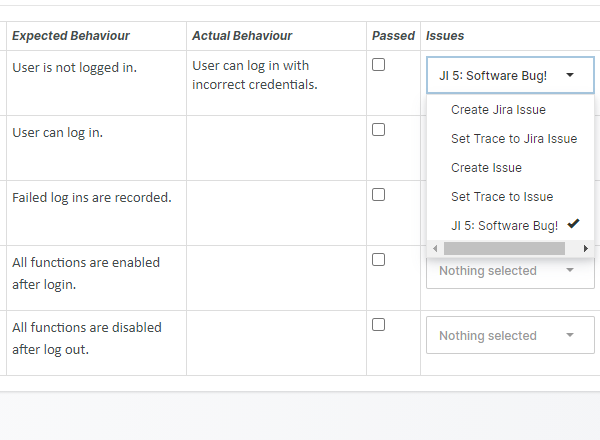The height and width of the screenshot is (440, 600).
Task: Enable Passed for 'All functions are enabled after login'
Action: coord(378,260)
